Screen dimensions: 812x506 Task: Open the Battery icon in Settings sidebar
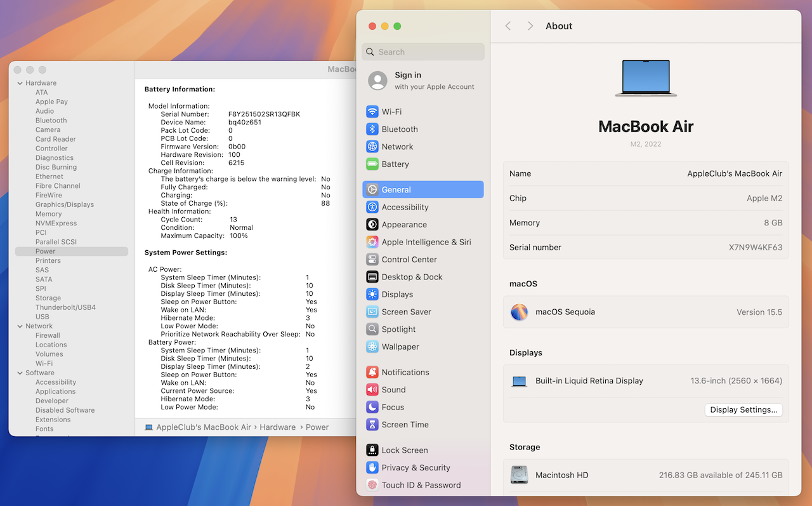[372, 164]
